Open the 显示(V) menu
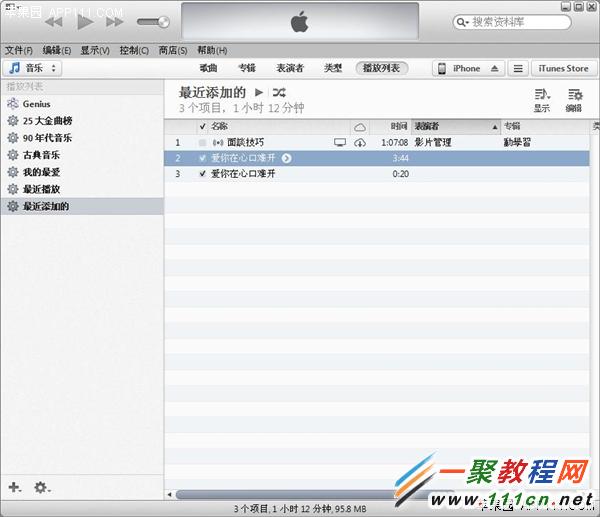 [x=95, y=50]
